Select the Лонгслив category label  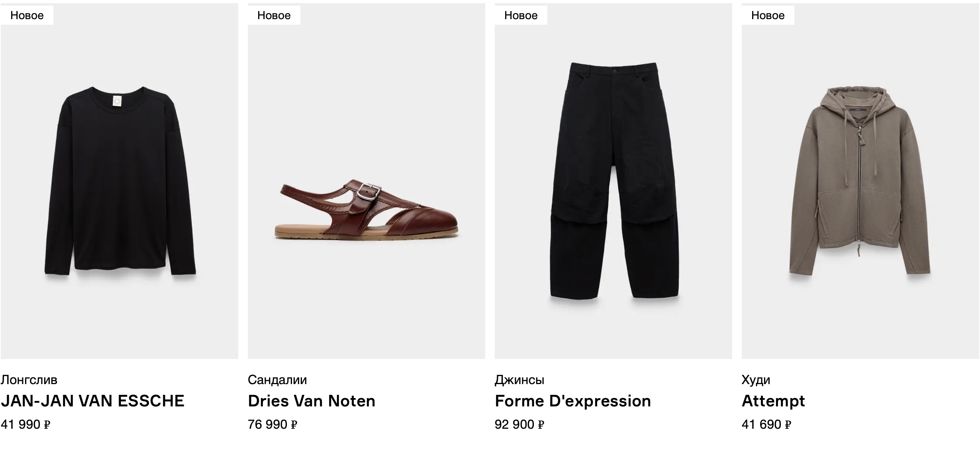[x=29, y=380]
